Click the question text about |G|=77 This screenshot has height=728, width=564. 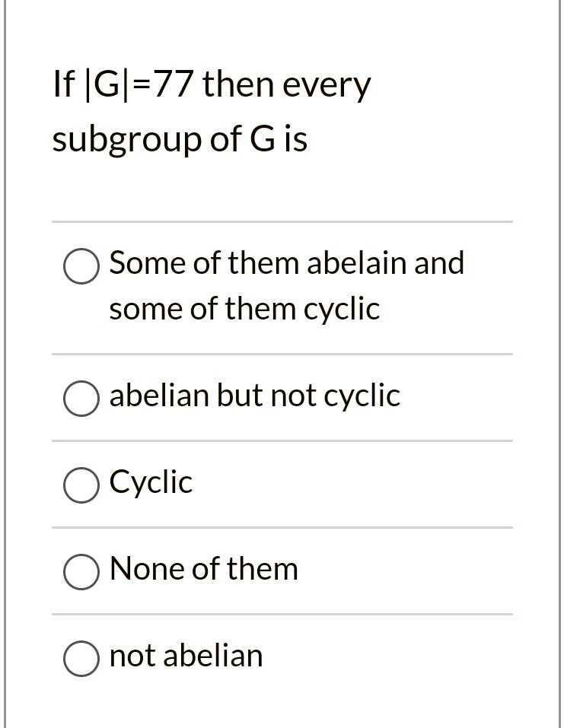point(211,84)
